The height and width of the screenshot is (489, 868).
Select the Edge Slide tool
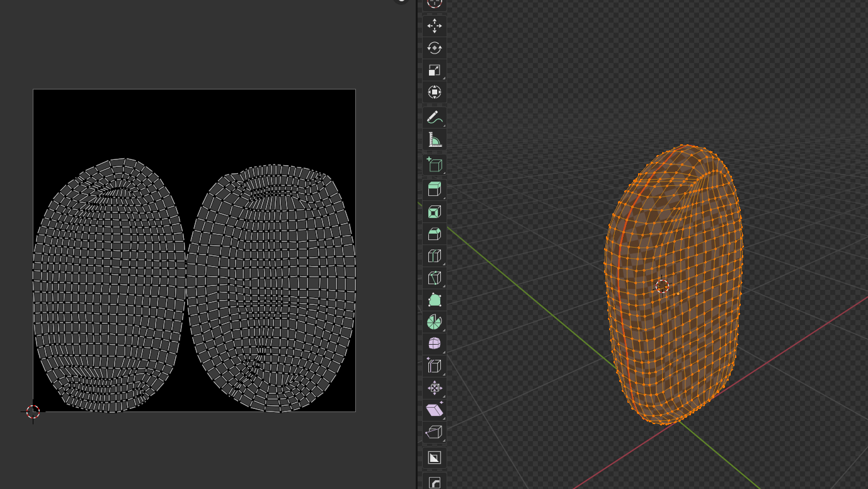(x=435, y=366)
